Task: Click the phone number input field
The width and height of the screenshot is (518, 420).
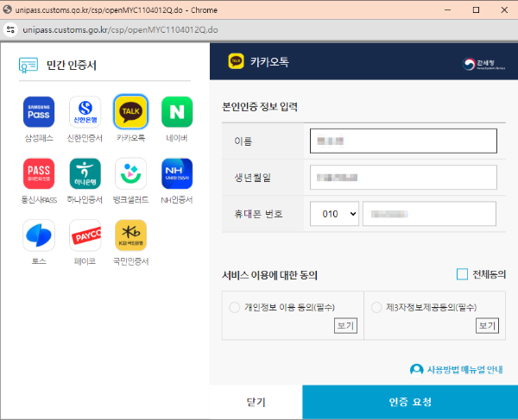Action: [429, 214]
